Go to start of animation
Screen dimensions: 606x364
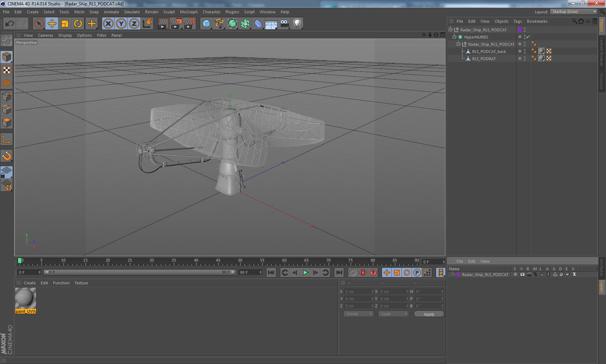[x=271, y=272]
